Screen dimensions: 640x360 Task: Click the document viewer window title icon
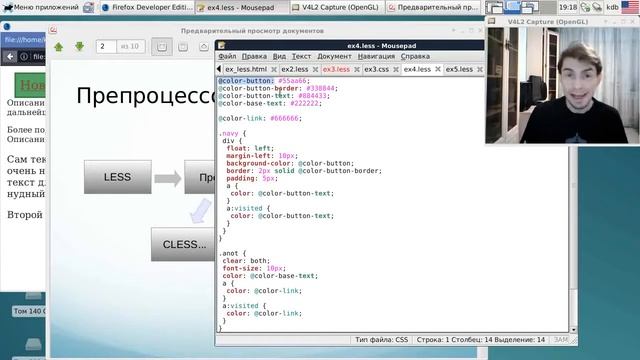[x=53, y=30]
